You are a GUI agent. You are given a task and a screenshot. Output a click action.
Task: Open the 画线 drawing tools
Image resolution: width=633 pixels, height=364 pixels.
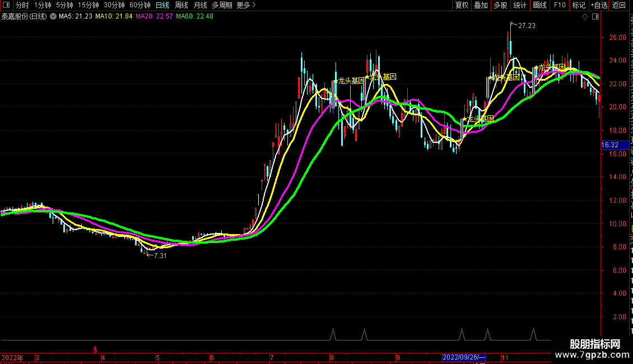(539, 5)
